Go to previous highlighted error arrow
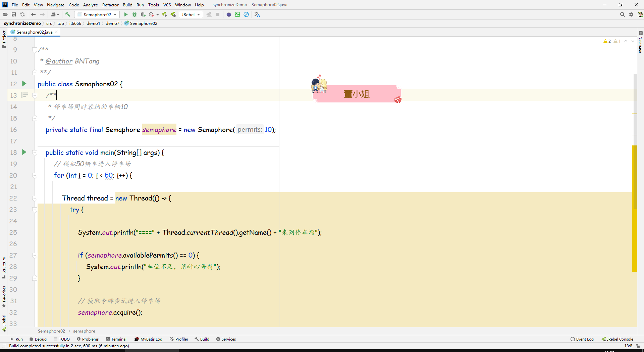The image size is (644, 352). click(626, 41)
